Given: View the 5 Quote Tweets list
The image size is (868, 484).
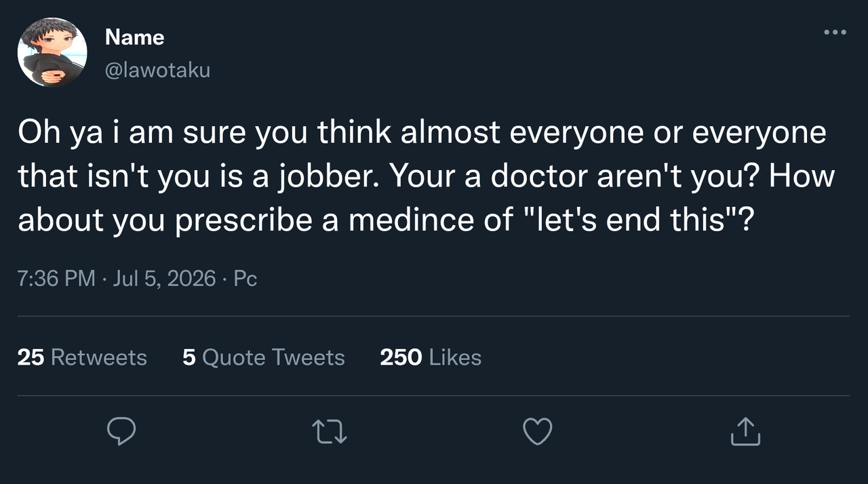Looking at the screenshot, I should tap(264, 357).
